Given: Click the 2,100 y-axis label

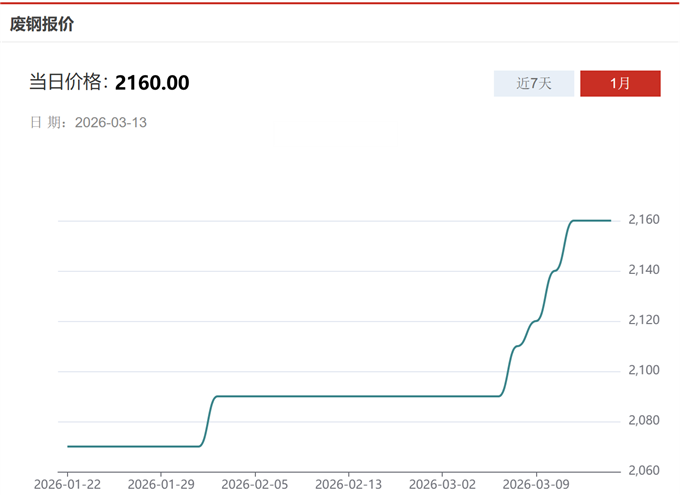Looking at the screenshot, I should 644,371.
